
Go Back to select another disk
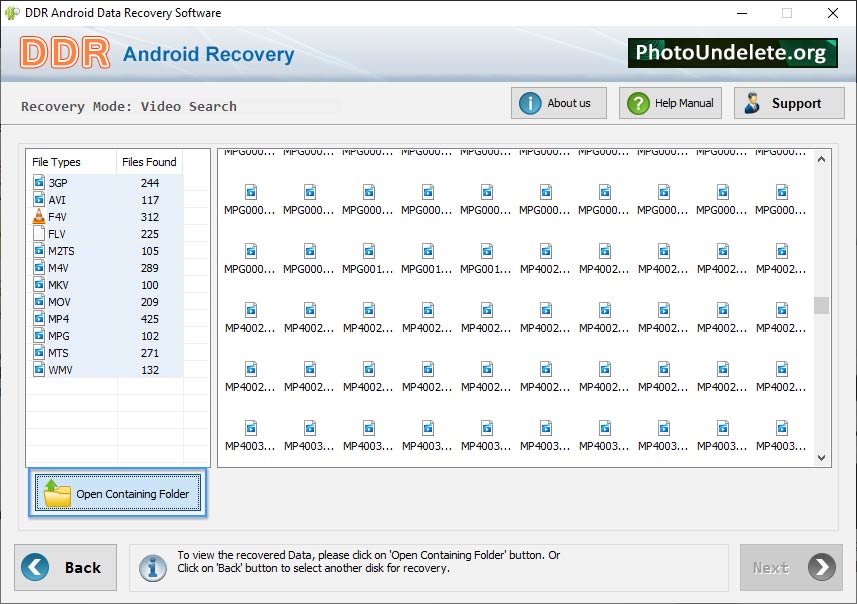pos(66,567)
